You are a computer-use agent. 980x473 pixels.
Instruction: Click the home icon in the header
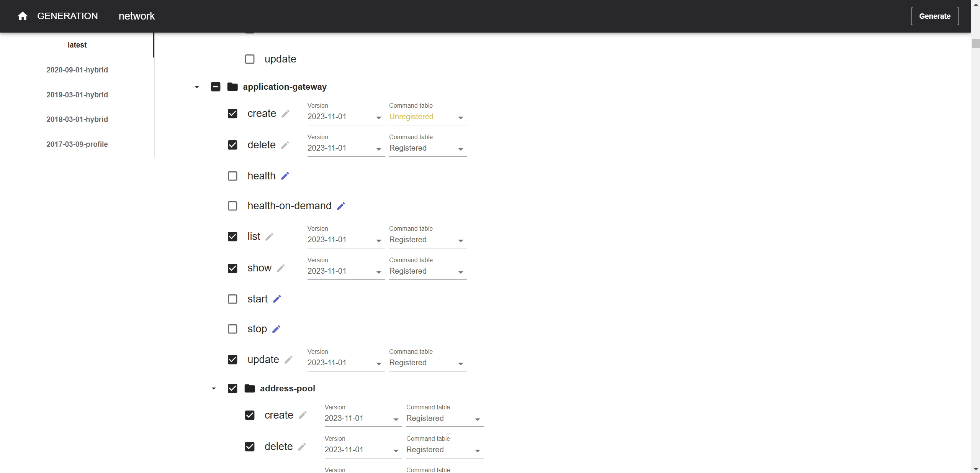coord(23,16)
